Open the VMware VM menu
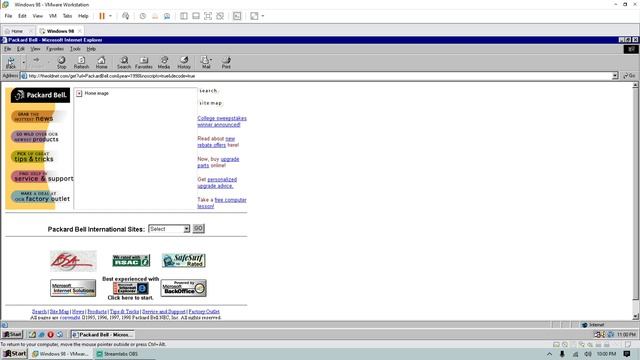Image resolution: width=640 pixels, height=360 pixels. 53,16
